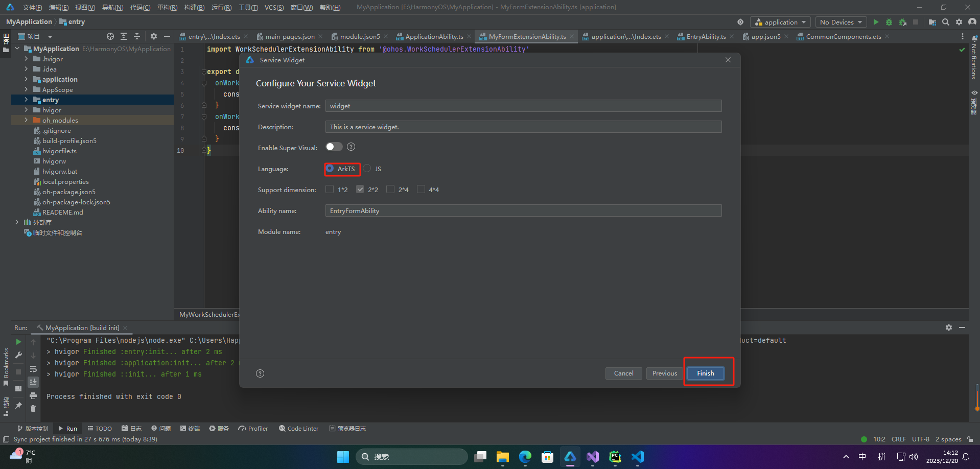Toggle the 2*2 dimension checkbox

[360, 190]
